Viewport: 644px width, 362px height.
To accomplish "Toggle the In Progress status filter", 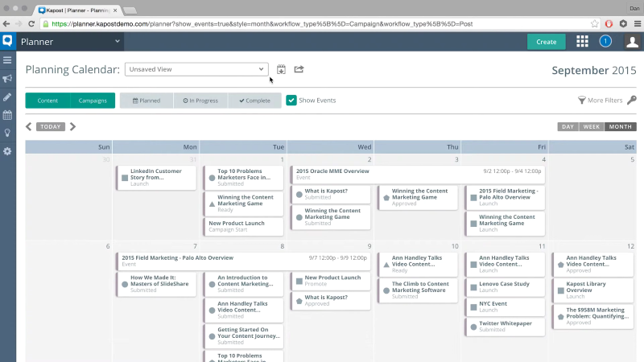I will 200,101.
